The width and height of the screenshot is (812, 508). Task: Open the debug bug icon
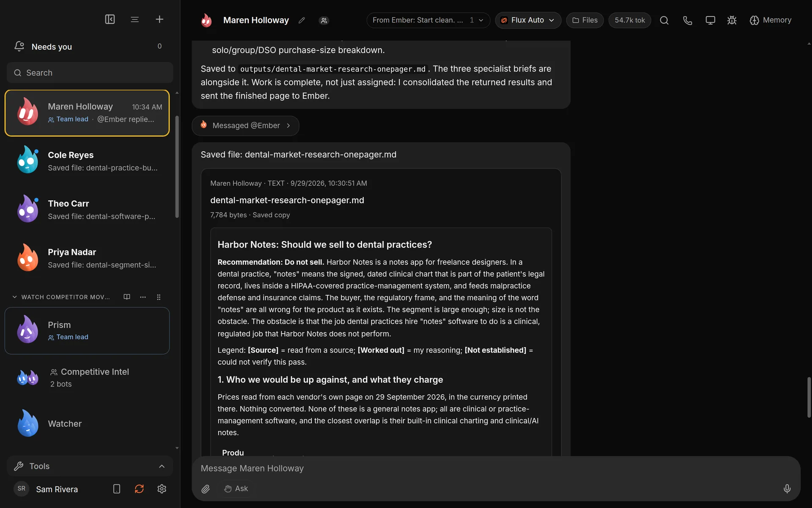(x=732, y=20)
